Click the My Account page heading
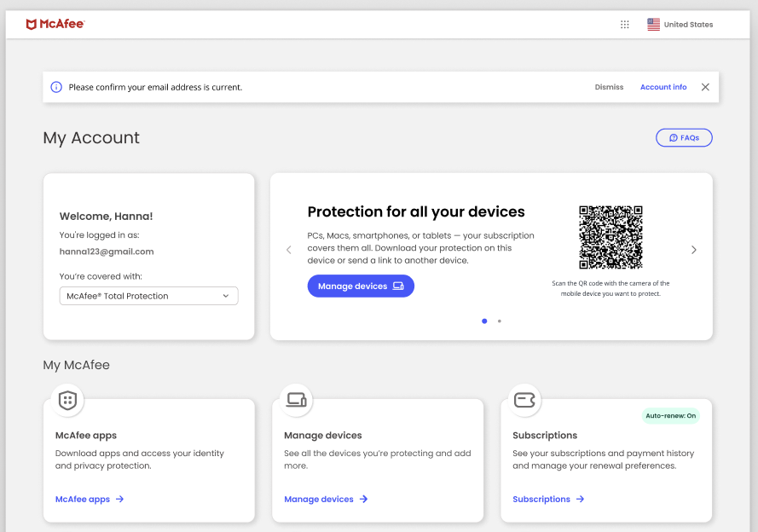 91,138
